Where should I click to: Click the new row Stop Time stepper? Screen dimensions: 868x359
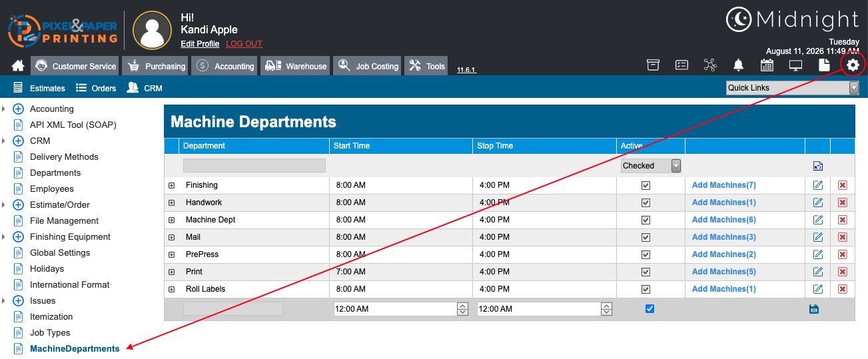(606, 309)
